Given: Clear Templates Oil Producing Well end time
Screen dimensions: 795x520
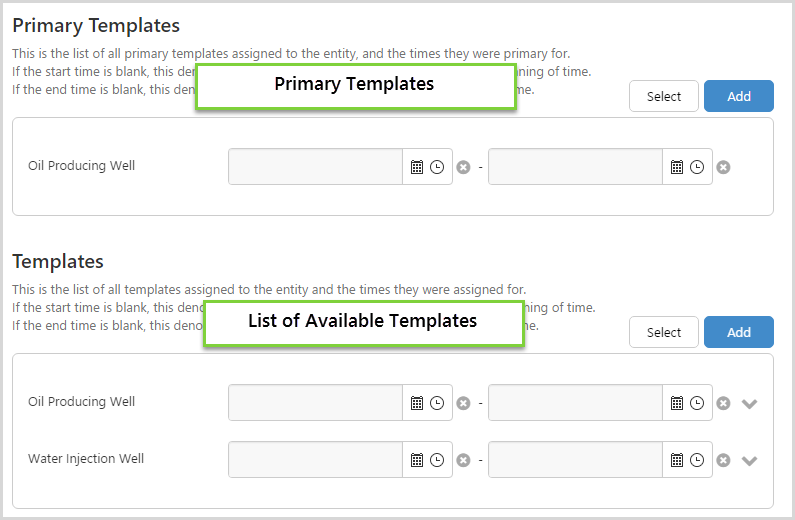Looking at the screenshot, I should [x=723, y=403].
